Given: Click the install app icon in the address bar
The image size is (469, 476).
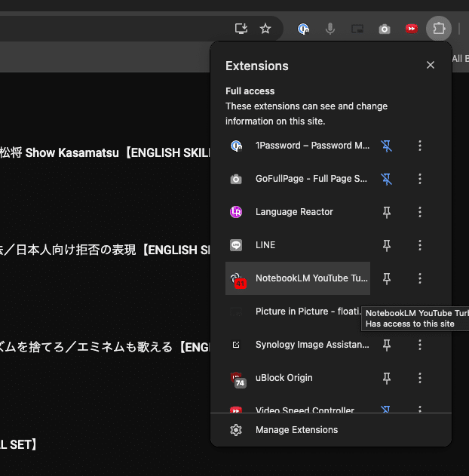Looking at the screenshot, I should tap(241, 29).
